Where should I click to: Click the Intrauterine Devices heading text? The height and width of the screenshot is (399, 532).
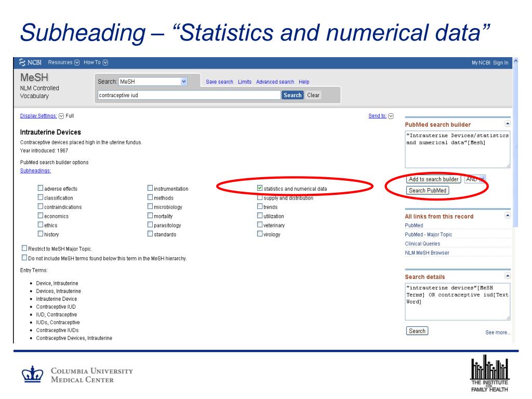pos(50,132)
